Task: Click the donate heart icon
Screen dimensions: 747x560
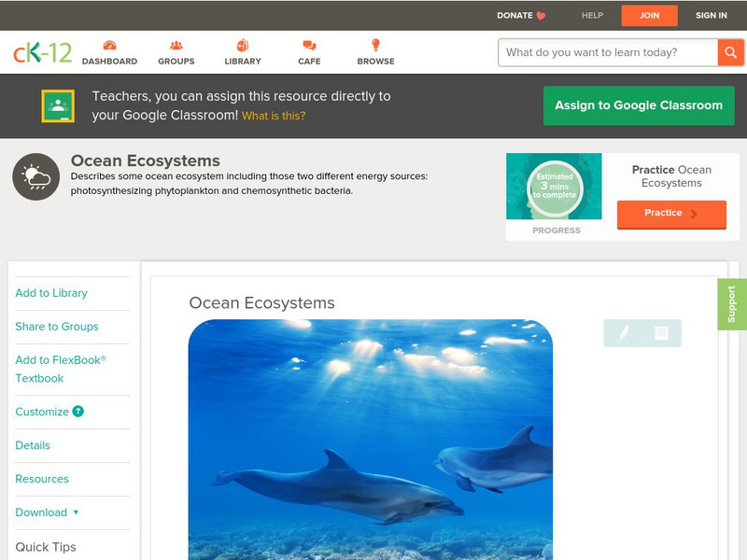Action: [x=539, y=15]
